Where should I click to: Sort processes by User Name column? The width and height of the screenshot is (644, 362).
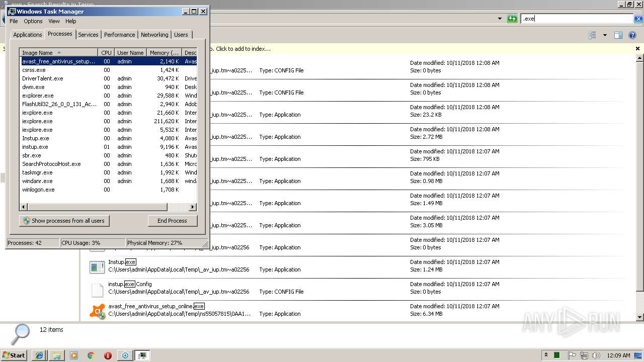130,53
